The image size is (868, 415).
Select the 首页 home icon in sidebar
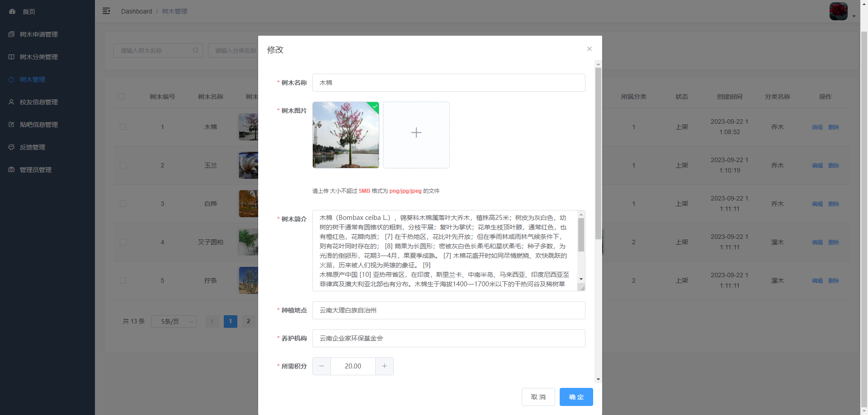pos(12,11)
